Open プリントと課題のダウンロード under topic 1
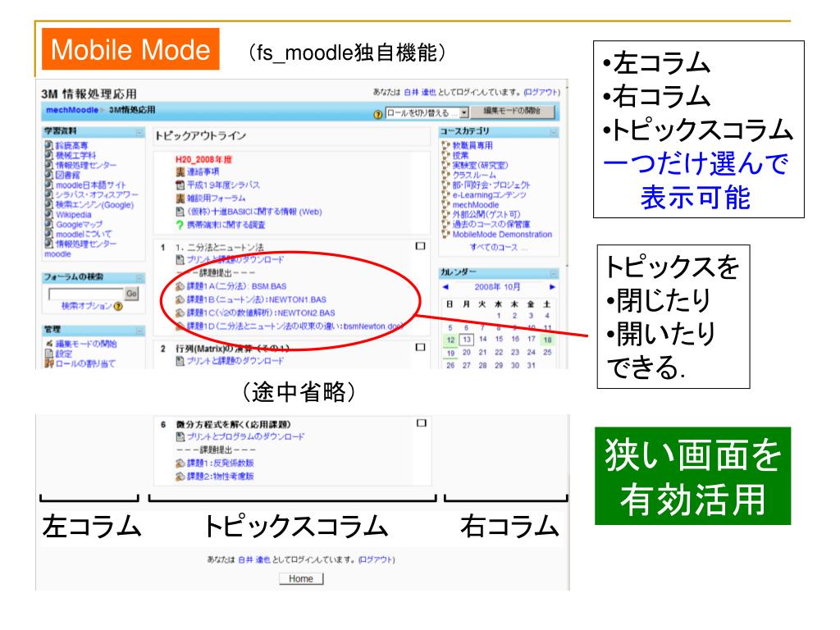The width and height of the screenshot is (840, 630). [x=235, y=260]
